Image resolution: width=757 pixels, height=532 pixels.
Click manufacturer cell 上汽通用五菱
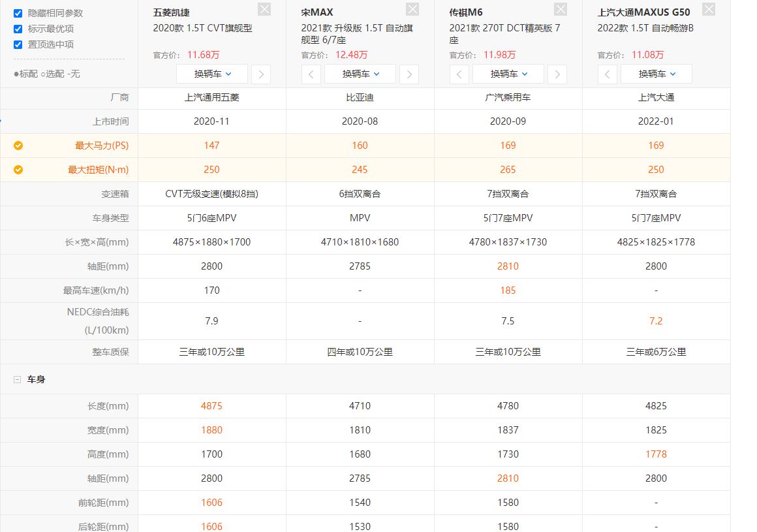[x=212, y=97]
